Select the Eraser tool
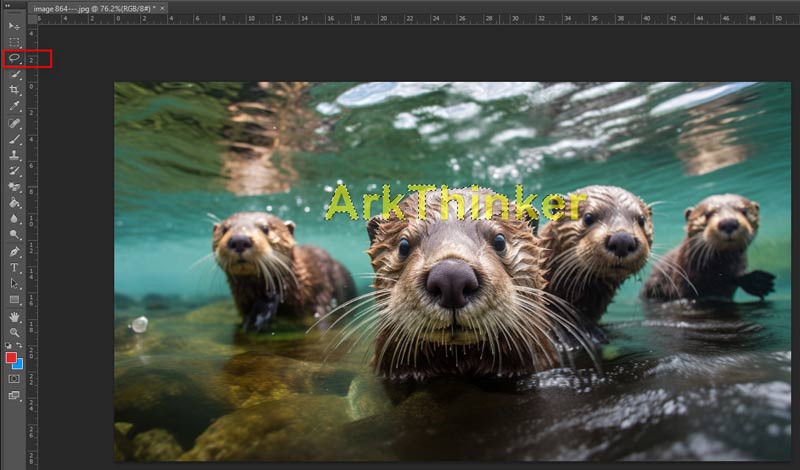 (14, 187)
